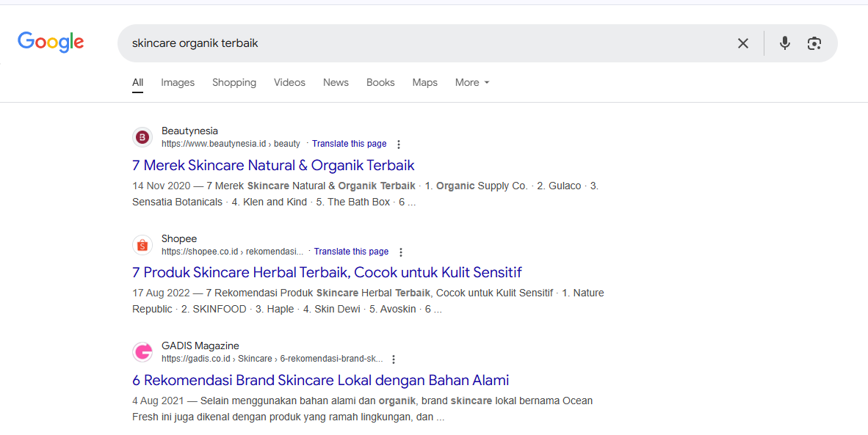The width and height of the screenshot is (868, 435).
Task: Click the Google logo
Action: click(51, 42)
